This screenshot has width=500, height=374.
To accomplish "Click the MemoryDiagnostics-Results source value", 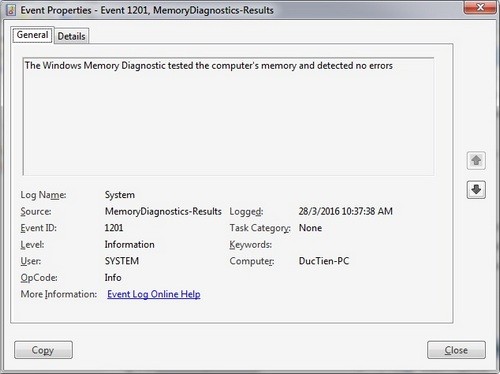I will pos(163,211).
